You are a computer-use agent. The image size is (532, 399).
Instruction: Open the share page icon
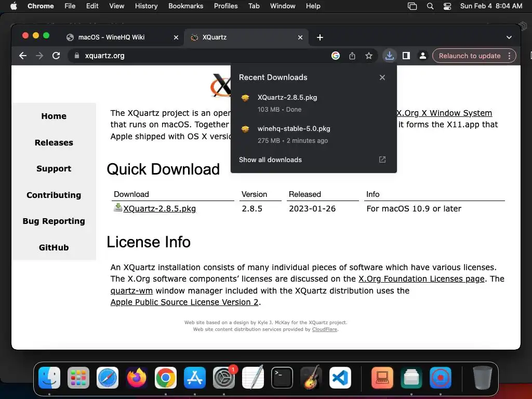click(x=352, y=56)
